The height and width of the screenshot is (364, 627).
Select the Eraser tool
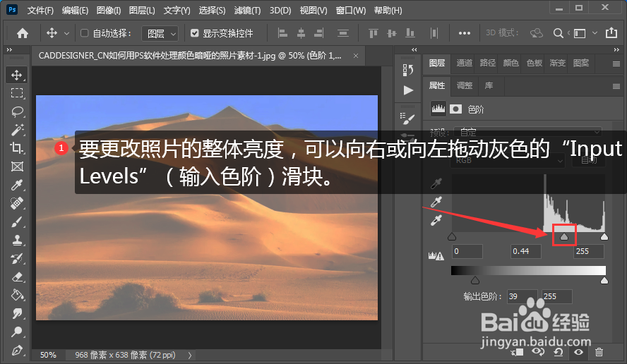[17, 277]
